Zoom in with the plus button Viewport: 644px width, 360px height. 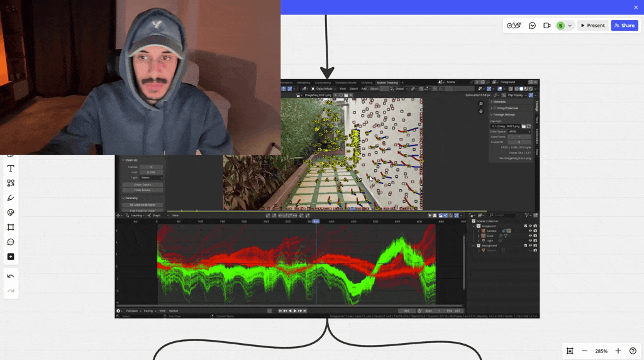point(618,351)
